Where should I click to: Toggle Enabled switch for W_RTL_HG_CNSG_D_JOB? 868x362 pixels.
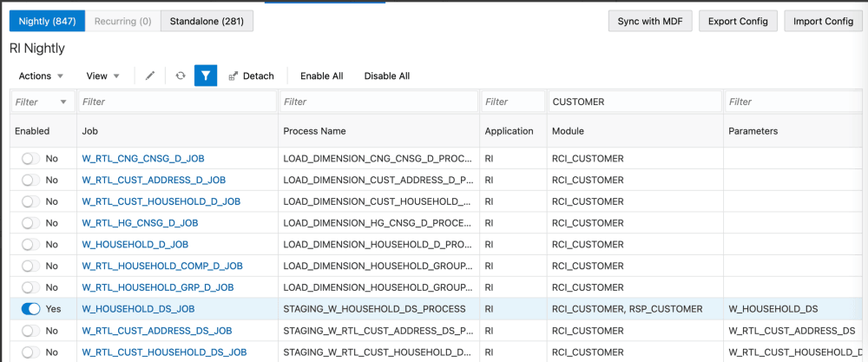click(x=31, y=223)
